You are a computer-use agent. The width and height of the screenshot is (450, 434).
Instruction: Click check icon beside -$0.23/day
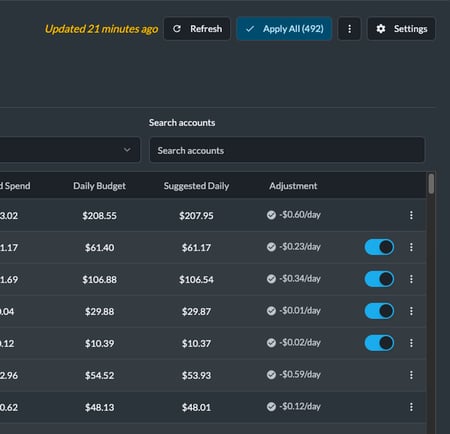pos(271,247)
